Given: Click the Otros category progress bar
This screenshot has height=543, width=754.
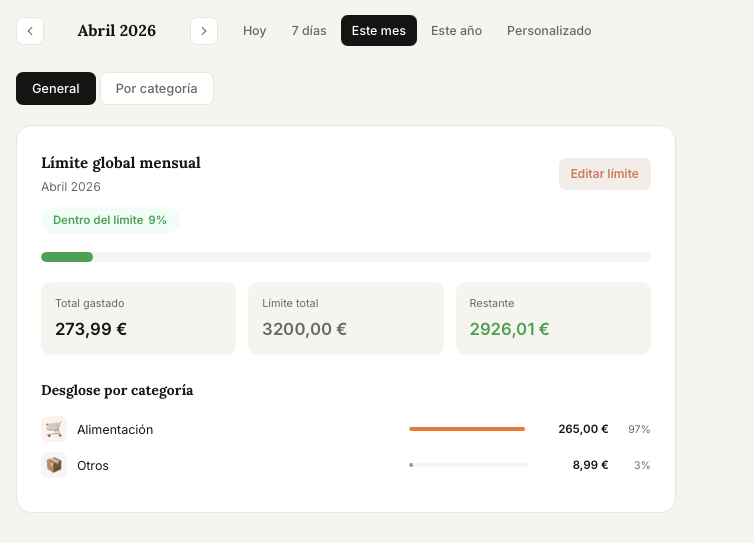Looking at the screenshot, I should click(x=468, y=465).
